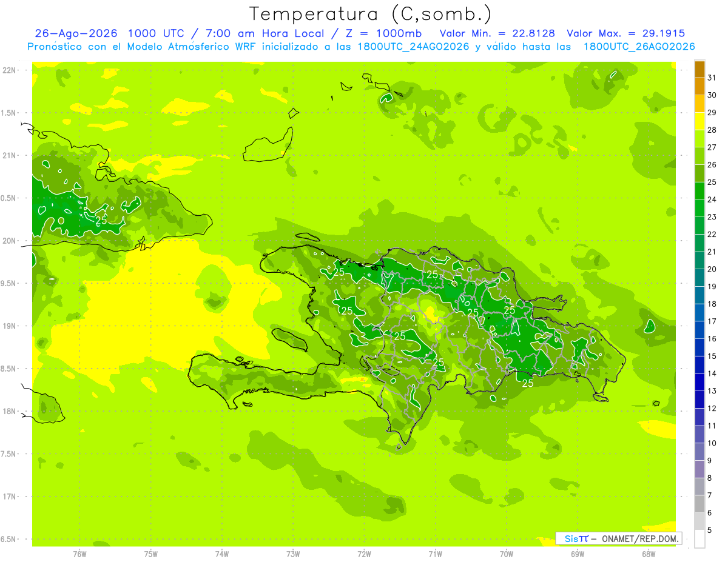Click the '76W' longitude axis label
Screen dimensions: 728x562
click(x=79, y=554)
